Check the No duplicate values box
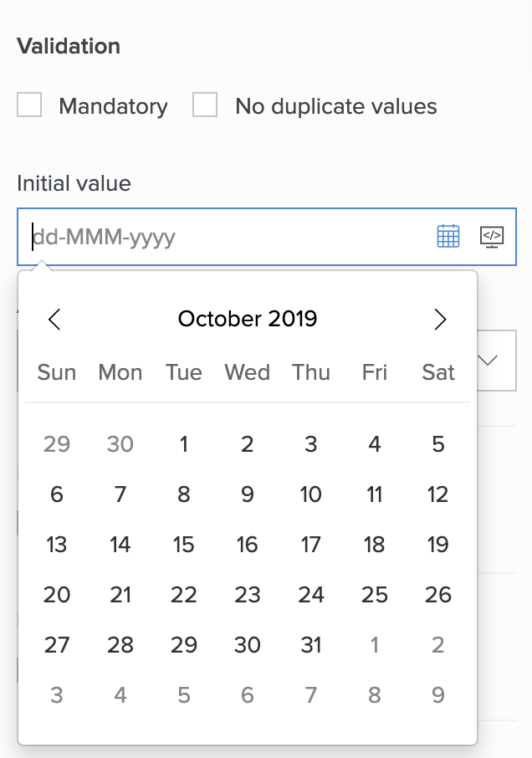The width and height of the screenshot is (532, 758). tap(205, 105)
